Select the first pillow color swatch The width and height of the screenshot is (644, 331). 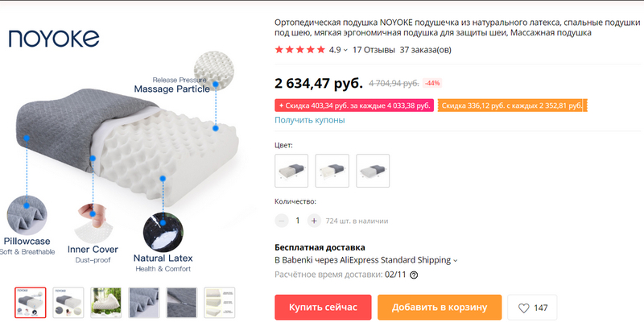(291, 171)
